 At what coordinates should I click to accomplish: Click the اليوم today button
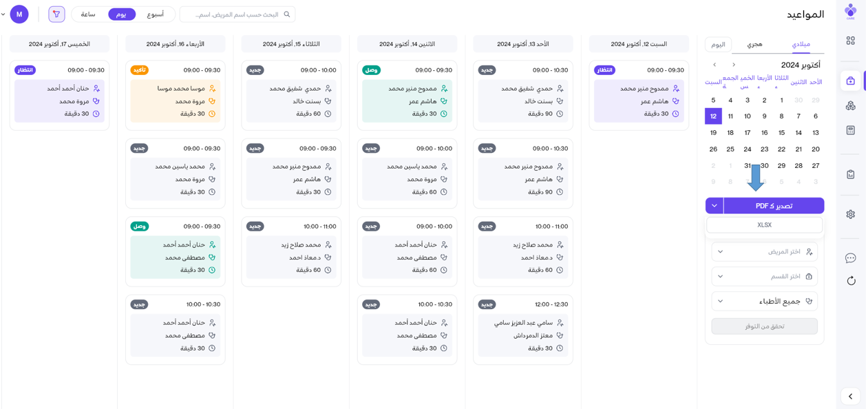click(718, 45)
